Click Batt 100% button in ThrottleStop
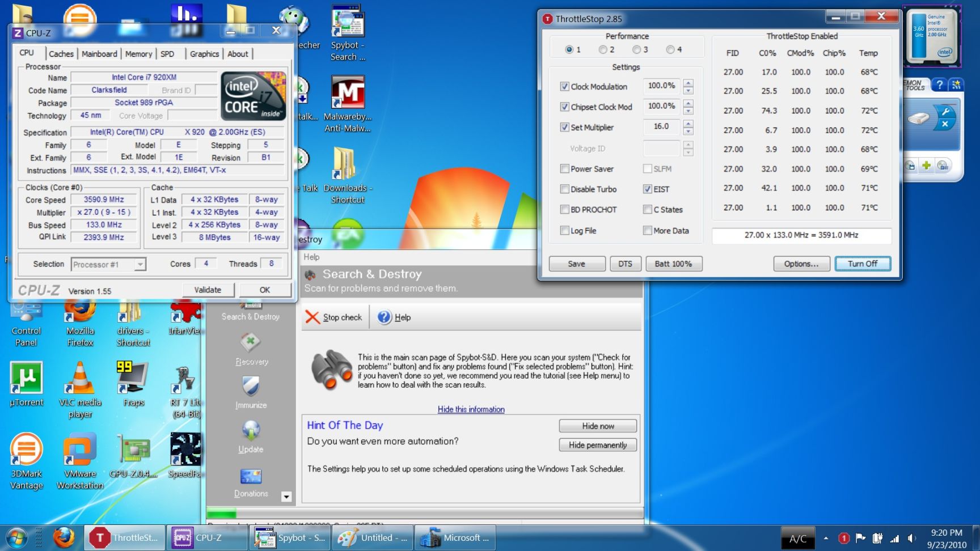 click(x=674, y=264)
